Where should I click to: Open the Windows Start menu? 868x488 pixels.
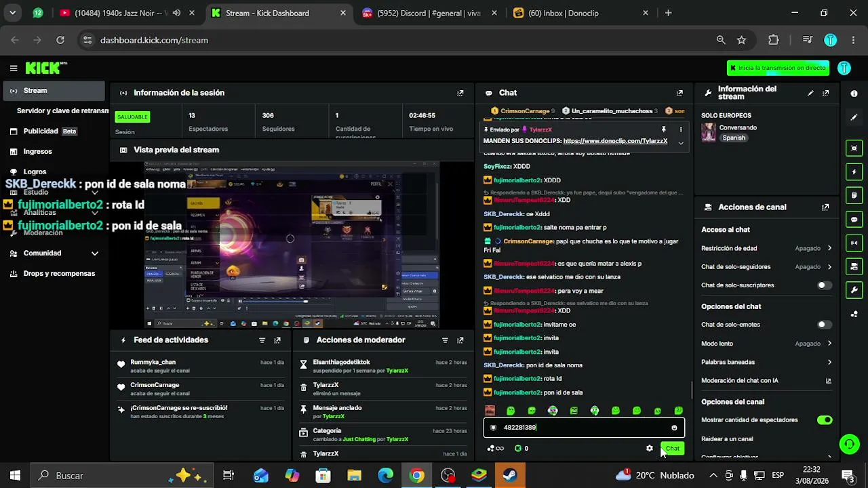coord(15,476)
